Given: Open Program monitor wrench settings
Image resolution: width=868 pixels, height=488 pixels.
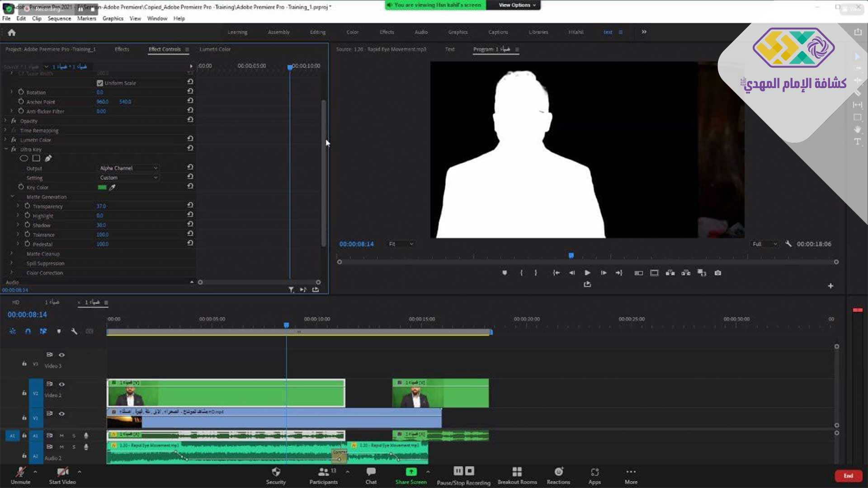Looking at the screenshot, I should coord(788,244).
